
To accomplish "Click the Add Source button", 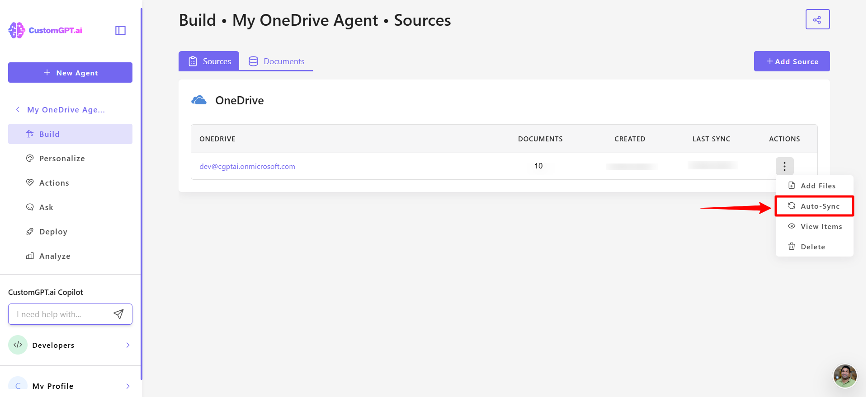I will coord(792,61).
